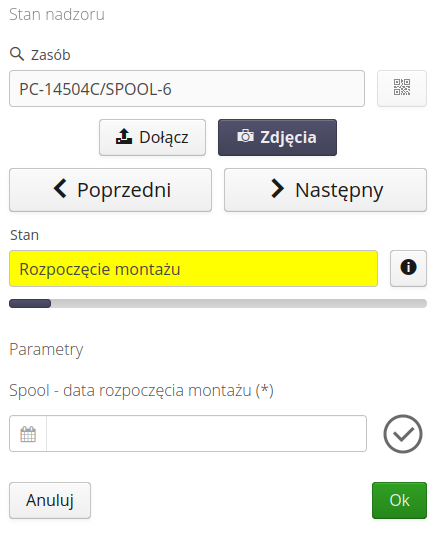Click the empty assembly start date input
This screenshot has width=434, height=549.
click(206, 433)
